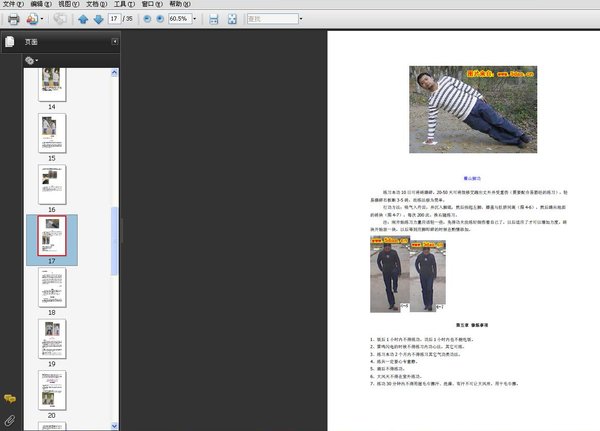Open the 窗口 (Window) menu

152,4
